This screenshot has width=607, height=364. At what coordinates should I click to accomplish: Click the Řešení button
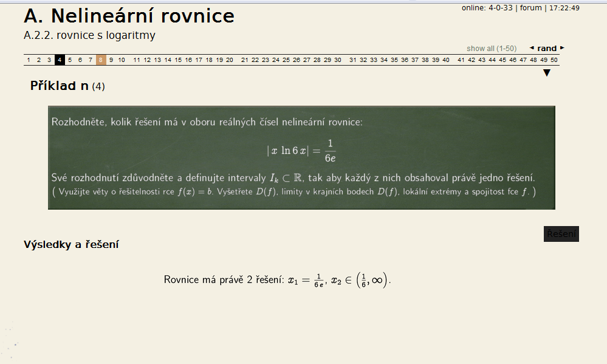click(561, 234)
